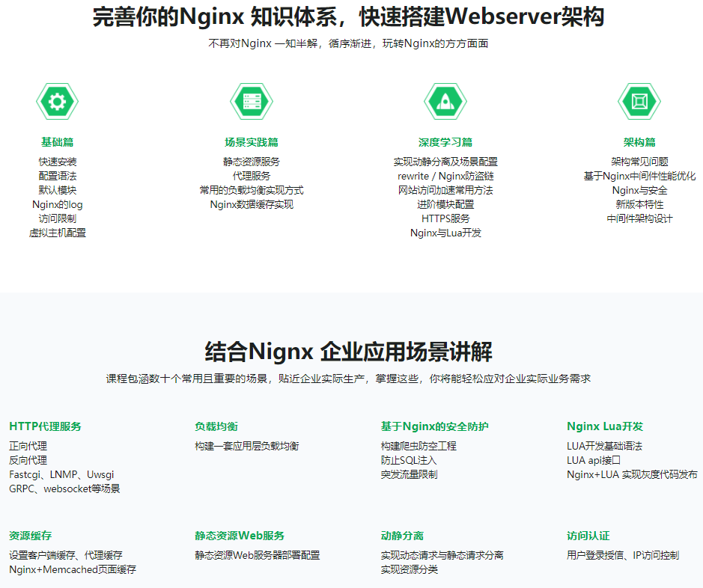Click the 负载均衡 green heading

point(216,426)
